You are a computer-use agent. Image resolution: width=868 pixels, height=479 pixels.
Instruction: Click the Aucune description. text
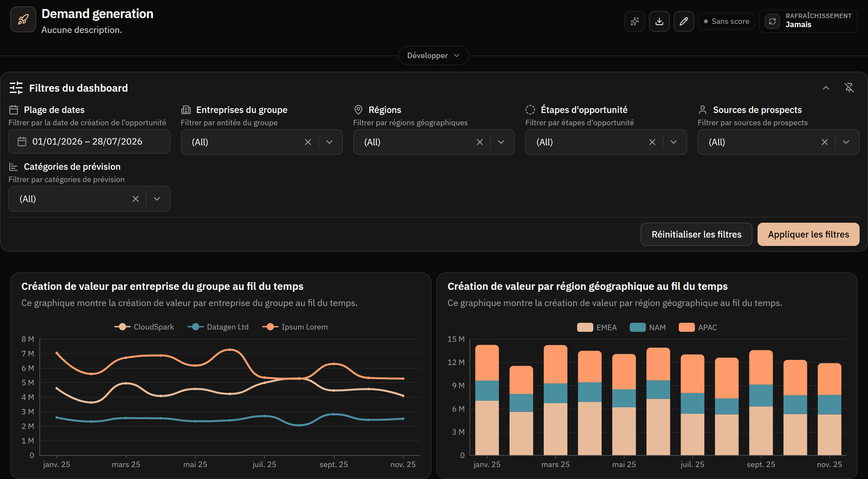tap(82, 30)
